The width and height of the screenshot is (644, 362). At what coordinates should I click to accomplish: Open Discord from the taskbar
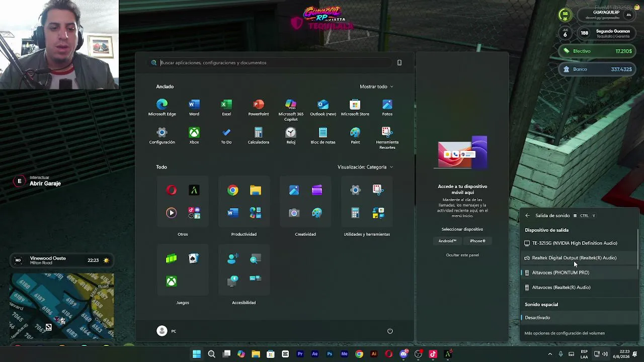pos(404,354)
